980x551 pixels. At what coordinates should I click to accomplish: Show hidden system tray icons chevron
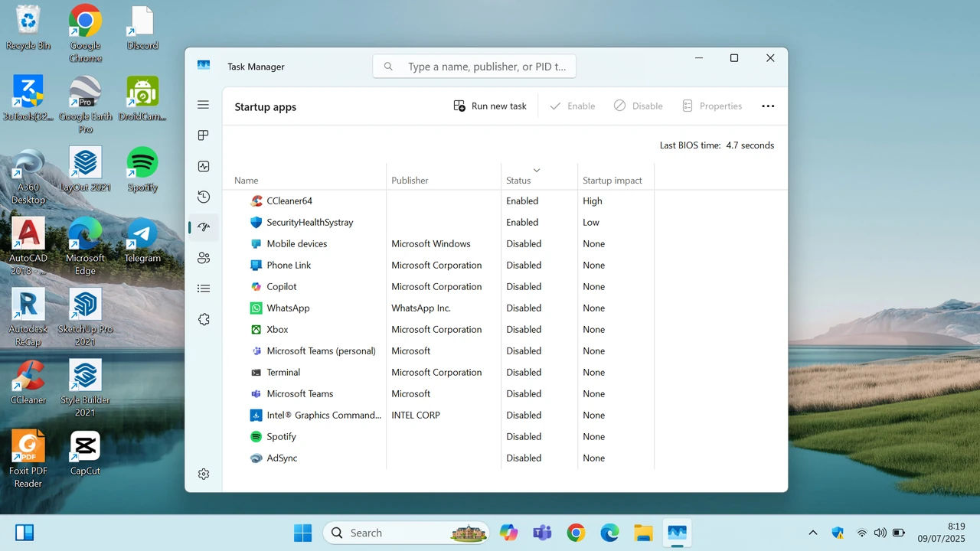click(813, 533)
